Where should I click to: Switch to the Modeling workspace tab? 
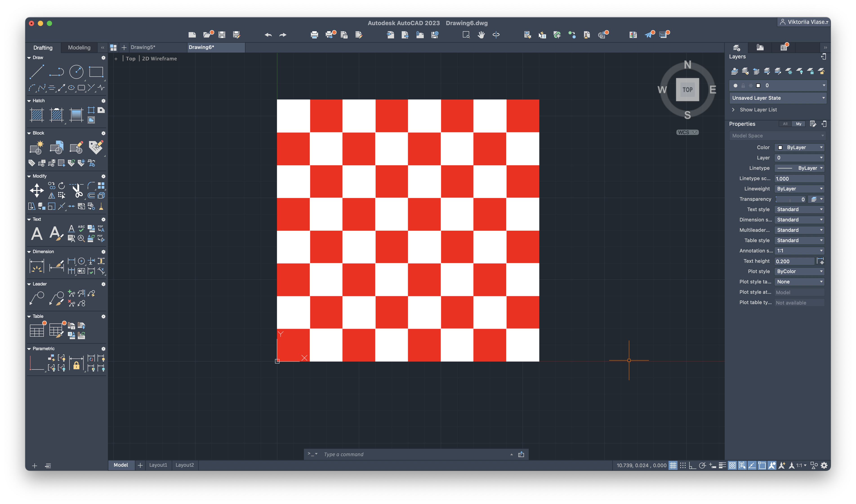click(79, 48)
